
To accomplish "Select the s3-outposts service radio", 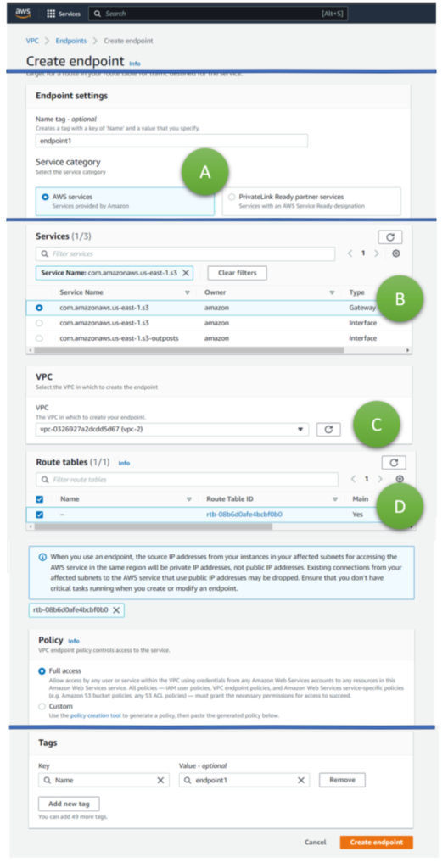I will (39, 338).
